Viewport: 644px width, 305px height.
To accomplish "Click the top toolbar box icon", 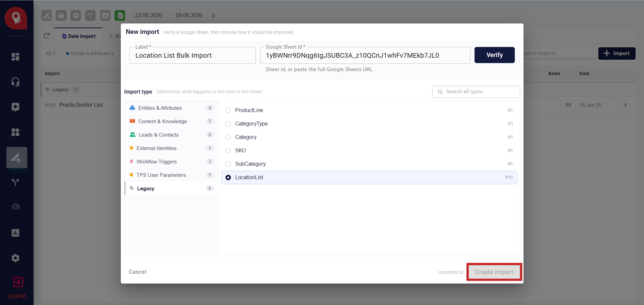I will (x=61, y=15).
